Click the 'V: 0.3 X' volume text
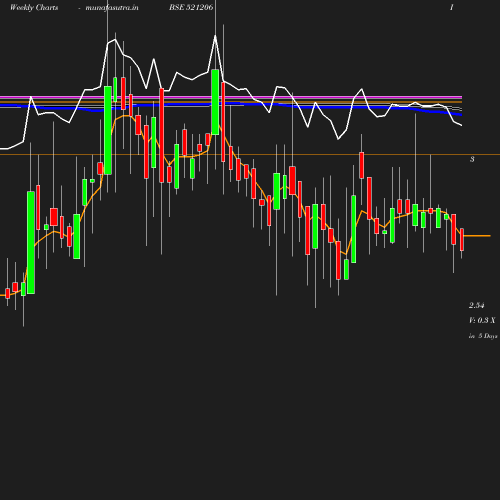This screenshot has width=500, height=500. [482, 320]
